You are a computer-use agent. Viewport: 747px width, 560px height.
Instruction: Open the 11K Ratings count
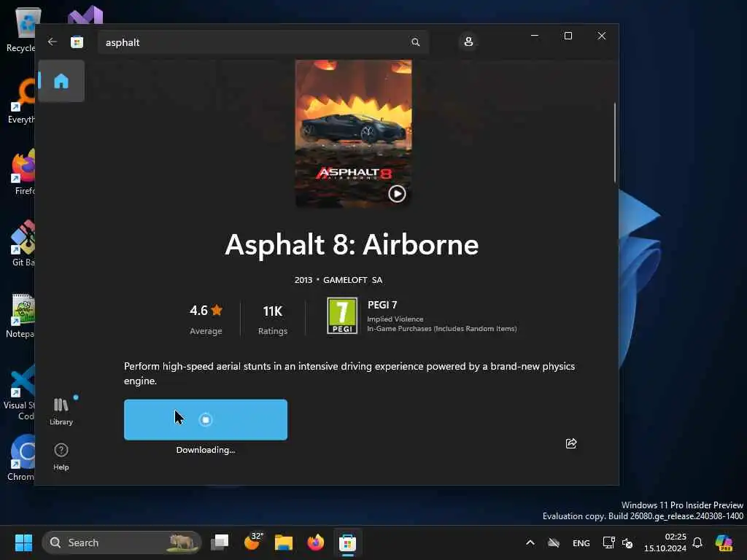point(273,319)
